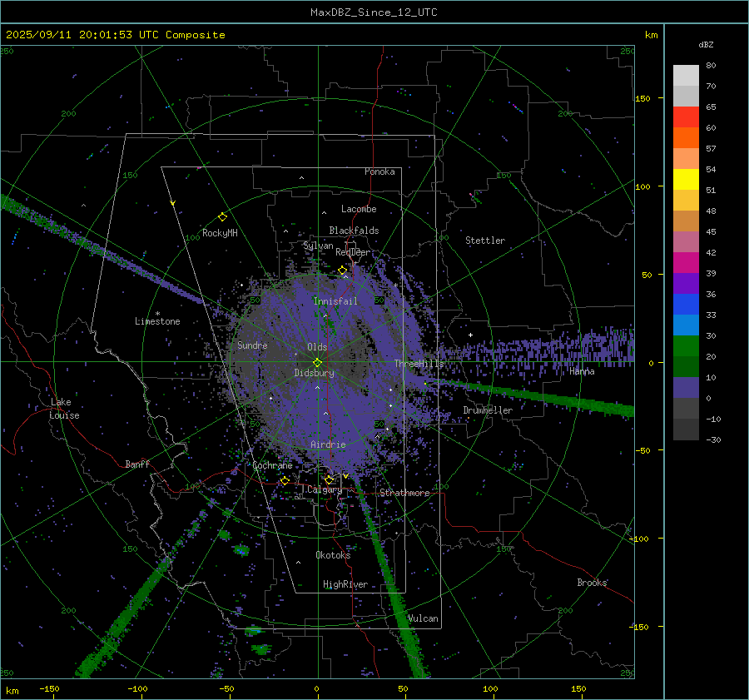This screenshot has width=749, height=700.
Task: Click the 150 tick on the right axis
Action: tap(642, 98)
